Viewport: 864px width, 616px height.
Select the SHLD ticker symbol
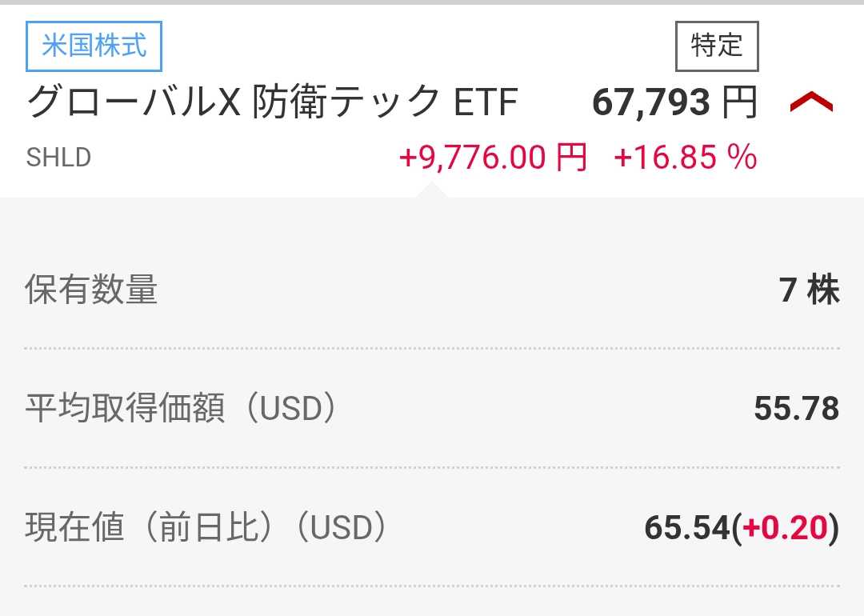click(58, 158)
